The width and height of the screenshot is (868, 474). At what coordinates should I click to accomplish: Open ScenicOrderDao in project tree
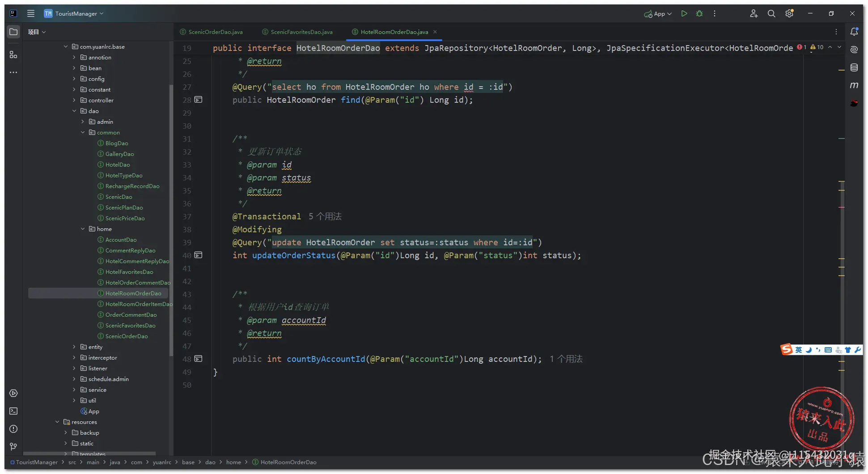[127, 336]
